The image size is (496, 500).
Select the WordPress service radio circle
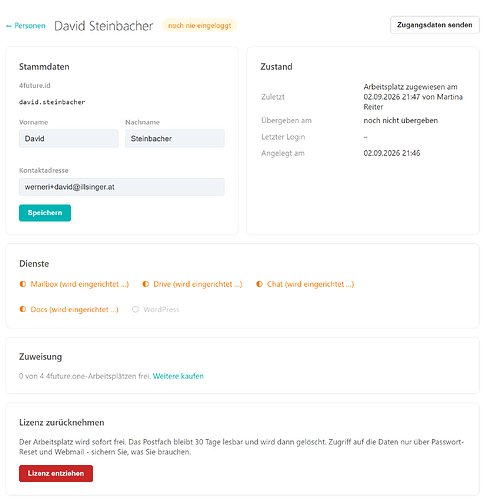tap(135, 309)
